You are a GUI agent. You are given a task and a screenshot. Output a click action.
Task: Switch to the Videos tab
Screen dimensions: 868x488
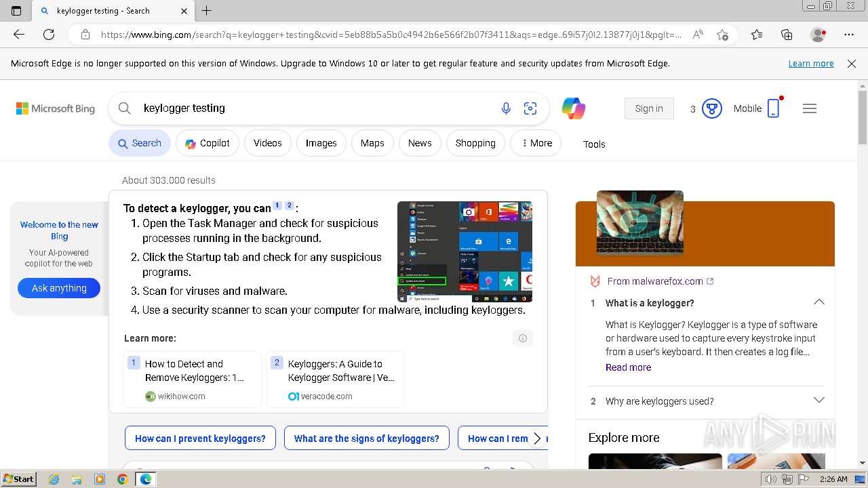click(268, 143)
